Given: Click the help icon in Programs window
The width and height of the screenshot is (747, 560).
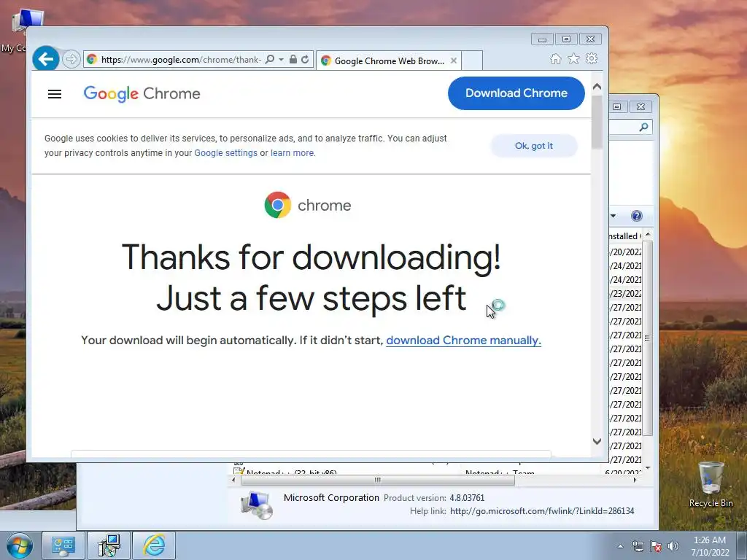Looking at the screenshot, I should point(636,216).
